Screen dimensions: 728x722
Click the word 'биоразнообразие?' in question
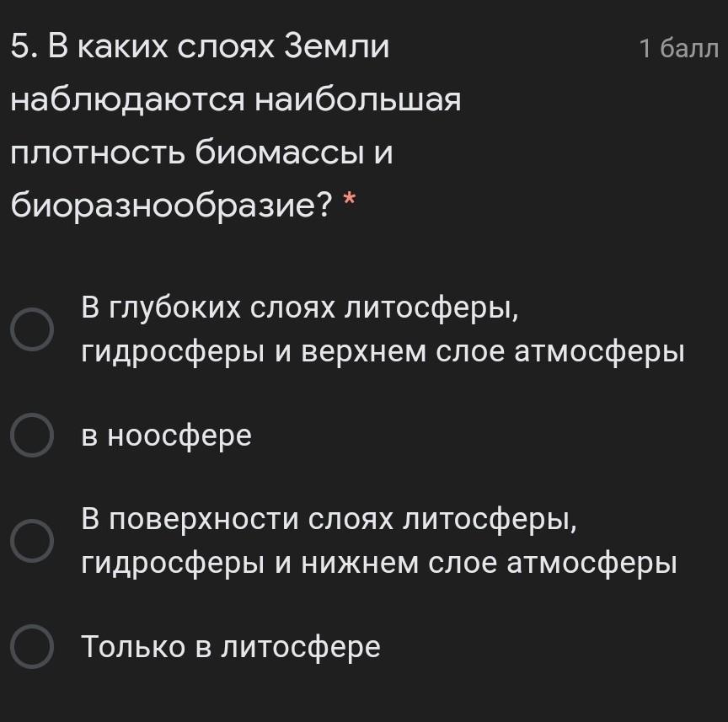coord(172,206)
